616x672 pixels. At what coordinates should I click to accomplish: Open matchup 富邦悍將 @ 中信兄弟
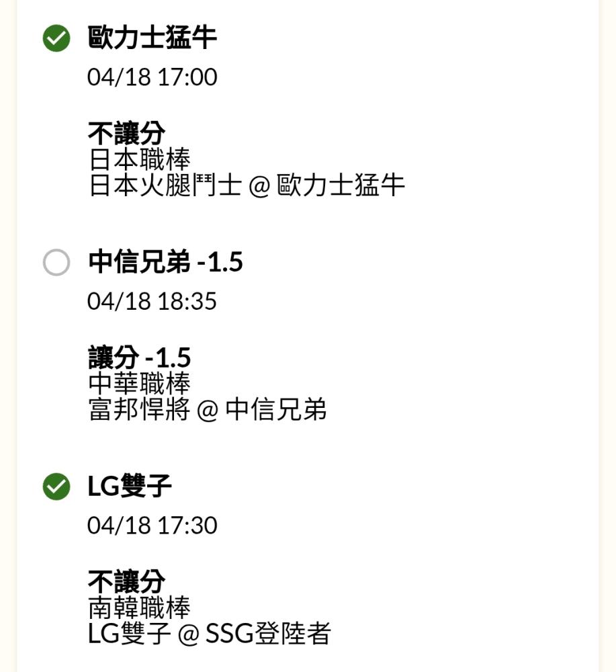pyautogui.click(x=208, y=410)
